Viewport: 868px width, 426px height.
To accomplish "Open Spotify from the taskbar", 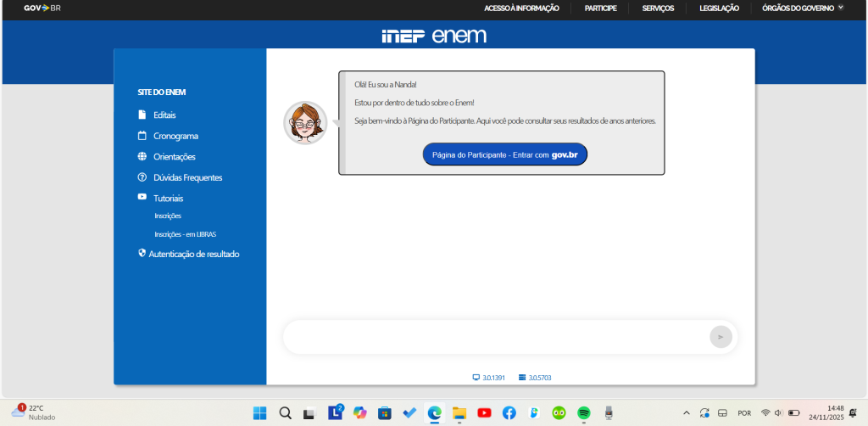I will (x=583, y=413).
